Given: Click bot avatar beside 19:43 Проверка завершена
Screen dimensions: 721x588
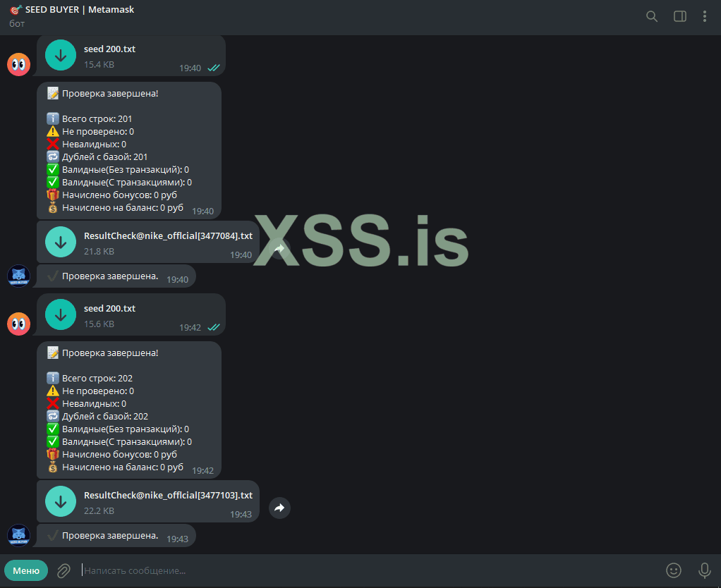Looking at the screenshot, I should [18, 536].
